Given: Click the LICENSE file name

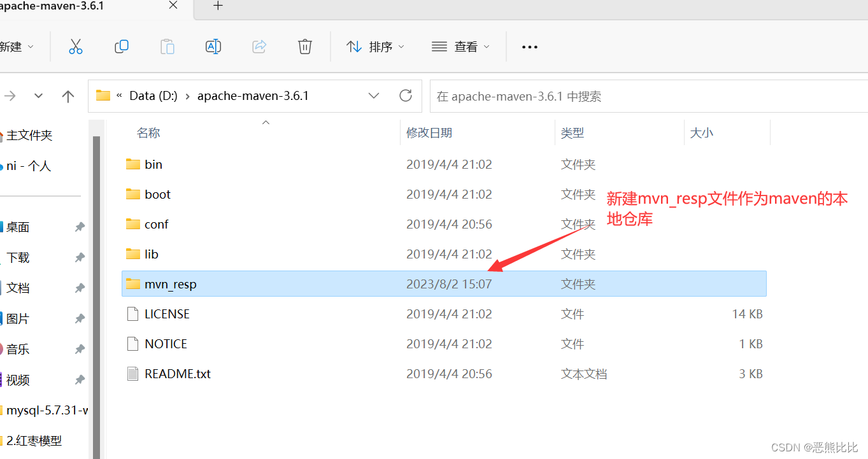Looking at the screenshot, I should point(167,314).
